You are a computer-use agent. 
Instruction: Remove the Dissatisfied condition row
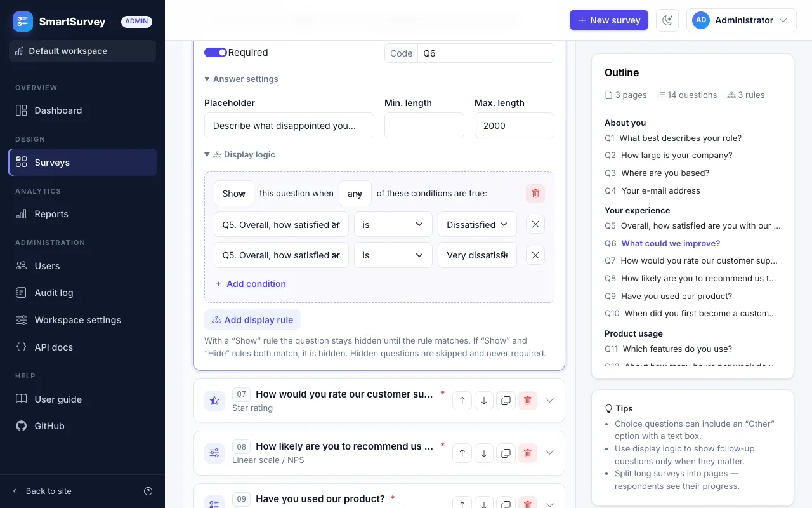tap(535, 224)
